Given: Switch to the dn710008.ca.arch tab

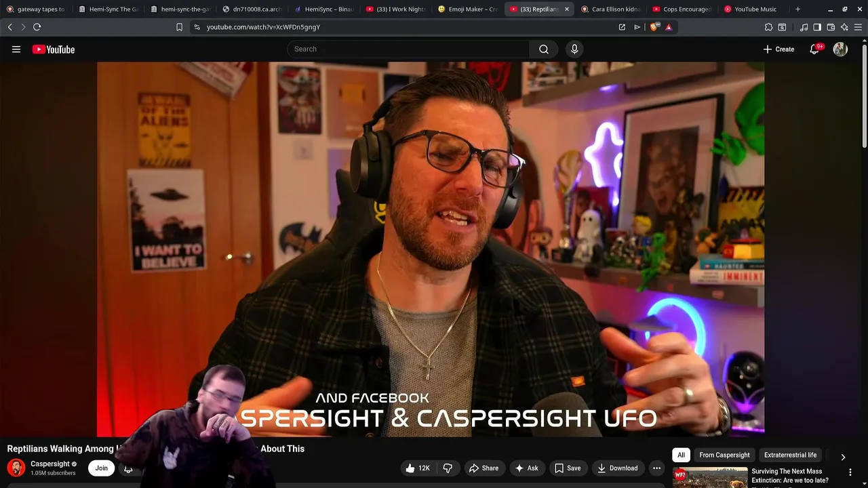Looking at the screenshot, I should click(x=252, y=9).
